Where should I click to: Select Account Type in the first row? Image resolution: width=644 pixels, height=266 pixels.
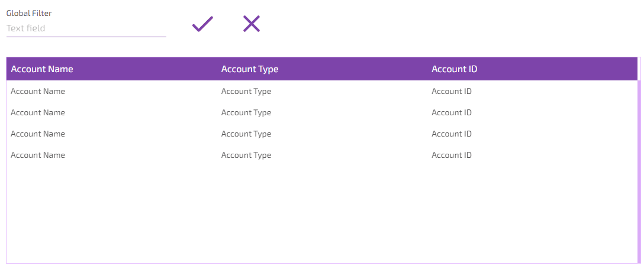[x=246, y=92]
